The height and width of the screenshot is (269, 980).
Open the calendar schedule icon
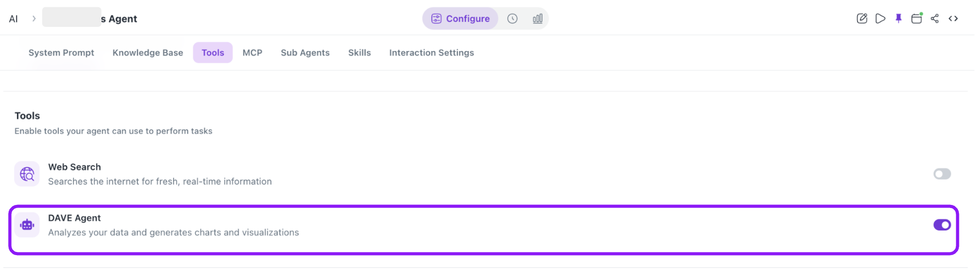(917, 18)
